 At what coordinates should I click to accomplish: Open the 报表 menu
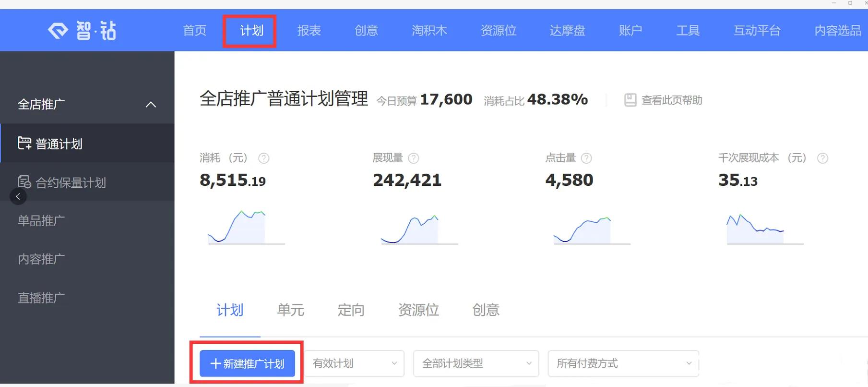point(309,31)
